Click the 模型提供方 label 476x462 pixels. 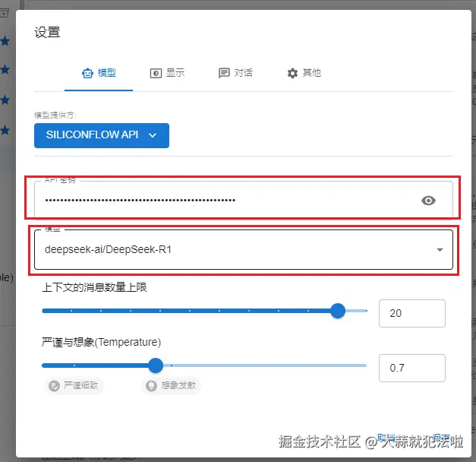pyautogui.click(x=55, y=115)
